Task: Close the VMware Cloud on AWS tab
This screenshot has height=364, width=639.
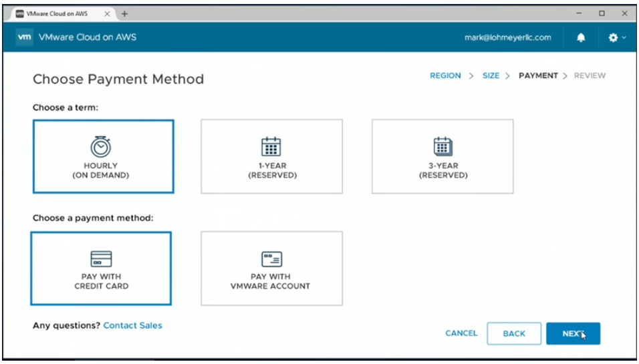Action: 107,14
